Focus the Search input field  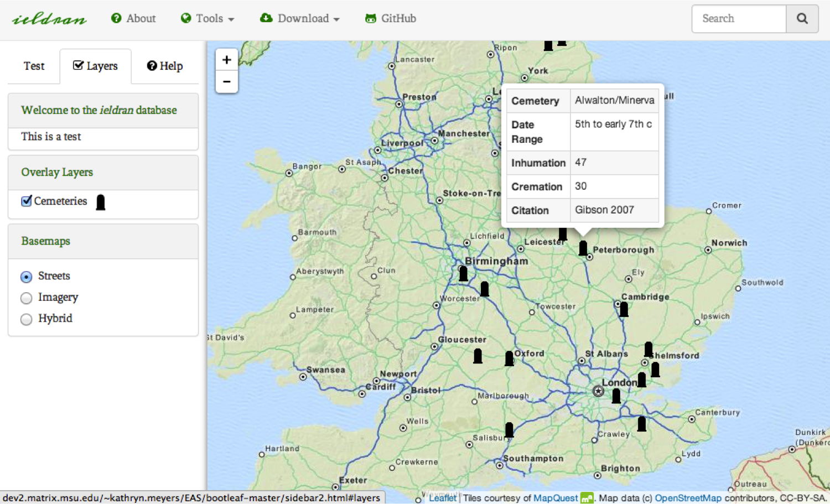click(x=739, y=19)
